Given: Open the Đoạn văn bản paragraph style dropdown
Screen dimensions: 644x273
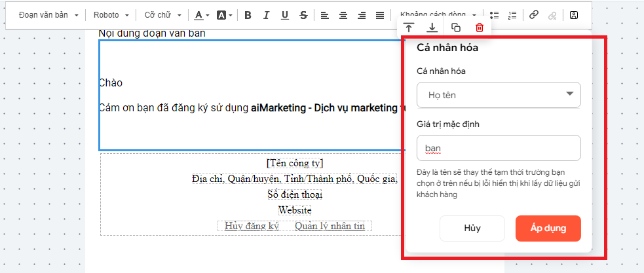Looking at the screenshot, I should (x=48, y=15).
